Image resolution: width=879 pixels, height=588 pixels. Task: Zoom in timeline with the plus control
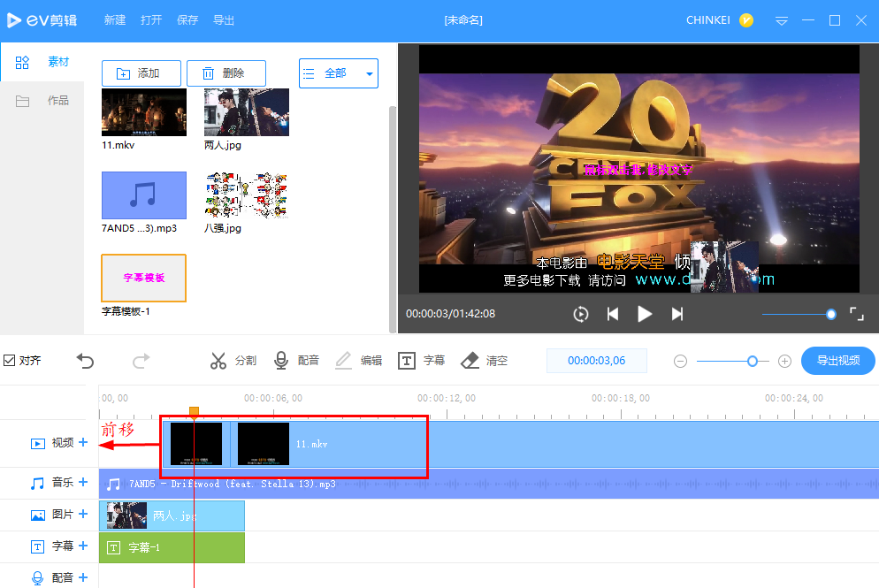[784, 360]
